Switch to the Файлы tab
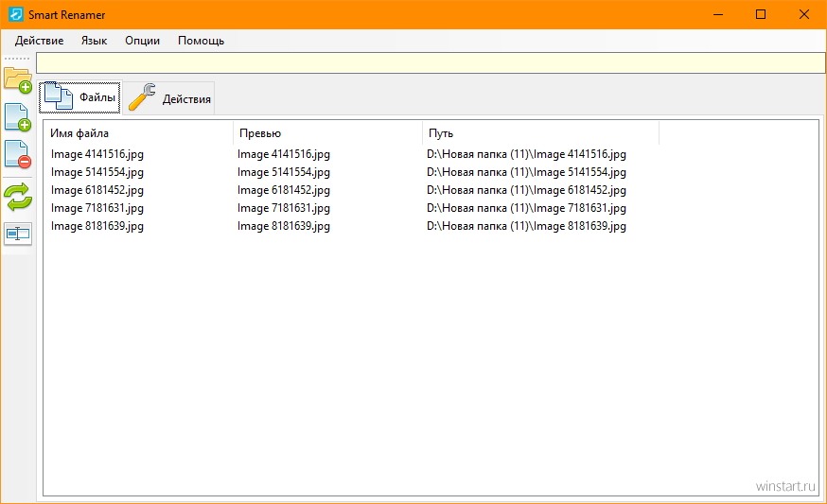 pos(79,97)
